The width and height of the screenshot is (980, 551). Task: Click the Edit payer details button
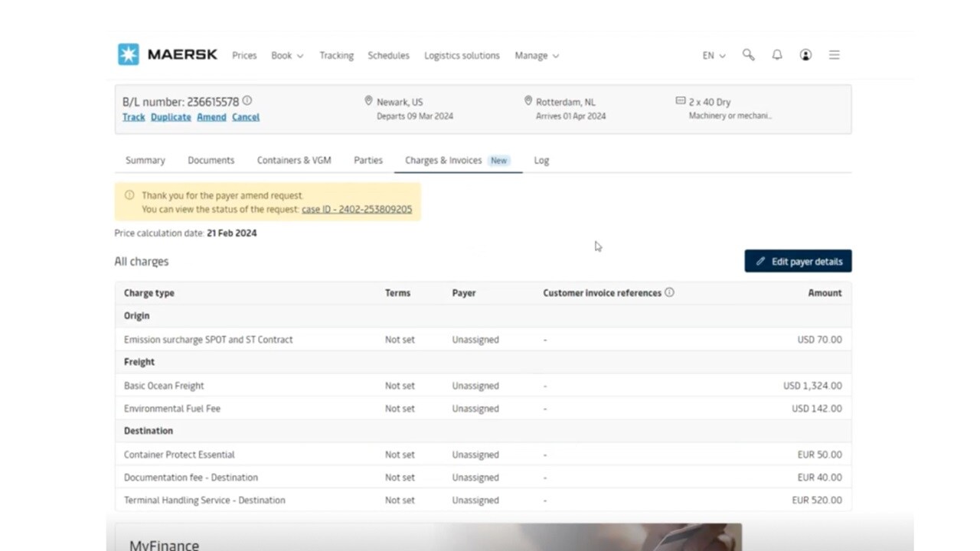(798, 262)
